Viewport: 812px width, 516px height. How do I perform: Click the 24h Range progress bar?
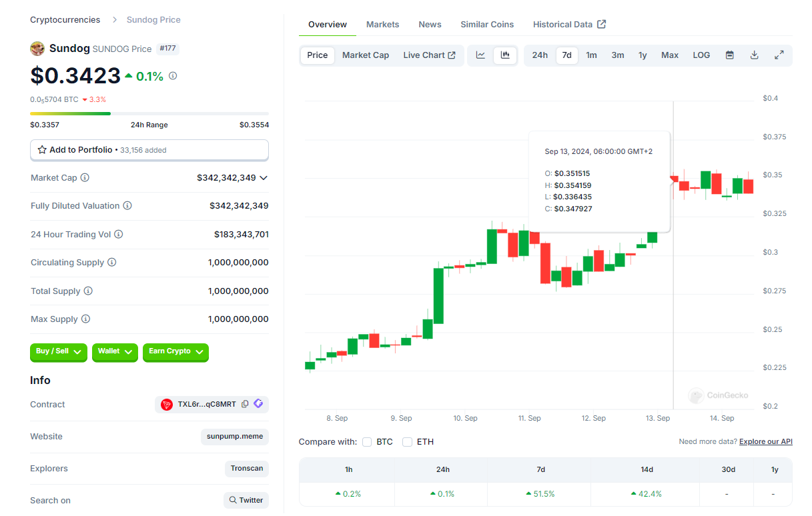click(x=149, y=113)
